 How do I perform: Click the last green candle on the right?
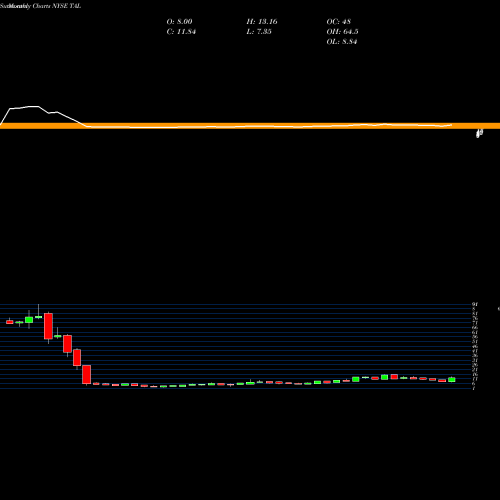(452, 379)
